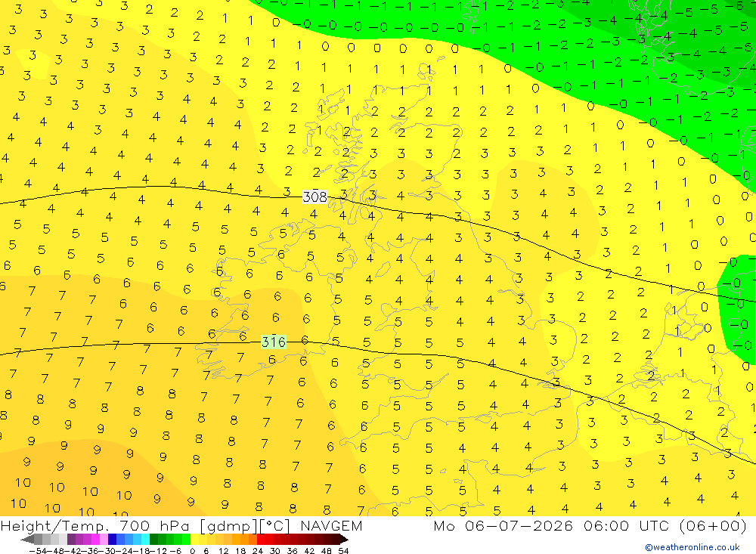The height and width of the screenshot is (554, 756).
Task: Click the gray left arrow of color scale
Action: pyautogui.click(x=27, y=540)
